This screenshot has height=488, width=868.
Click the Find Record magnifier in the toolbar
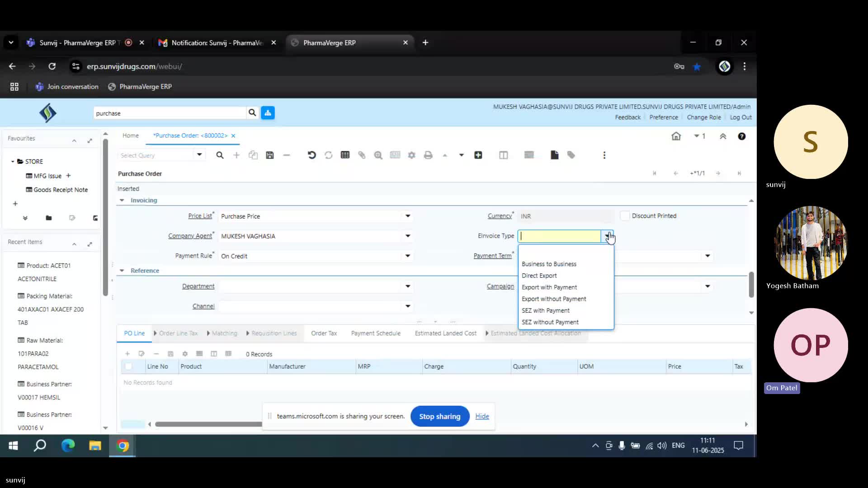pos(220,155)
